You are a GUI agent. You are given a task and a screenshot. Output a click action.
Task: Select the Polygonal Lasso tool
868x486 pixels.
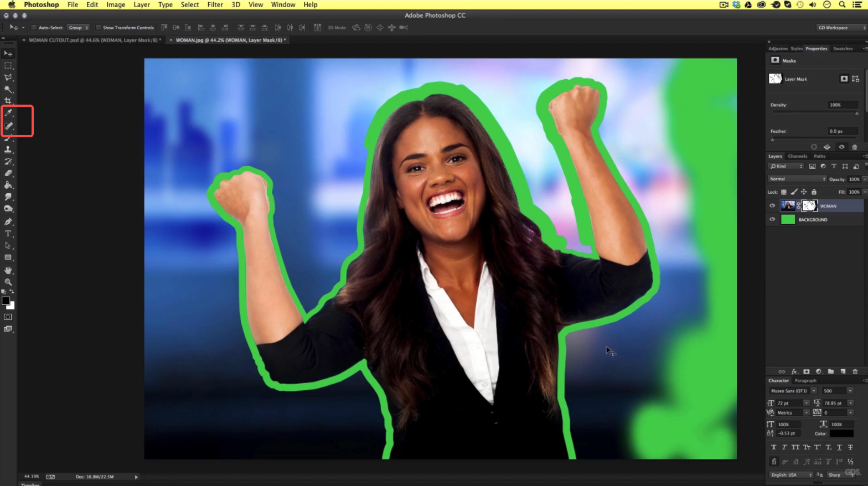pos(8,77)
